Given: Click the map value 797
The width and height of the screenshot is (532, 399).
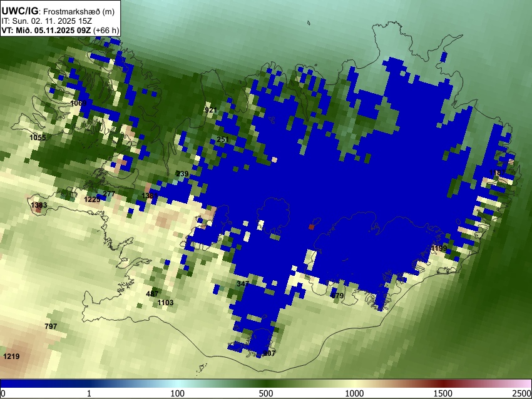Looking at the screenshot, I should [x=51, y=326].
